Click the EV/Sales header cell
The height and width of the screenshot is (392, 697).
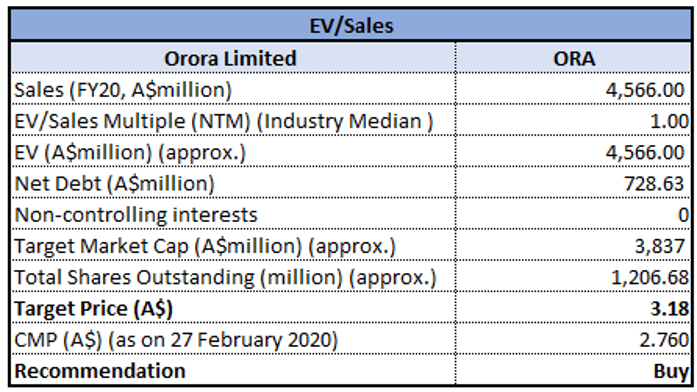coord(351,25)
